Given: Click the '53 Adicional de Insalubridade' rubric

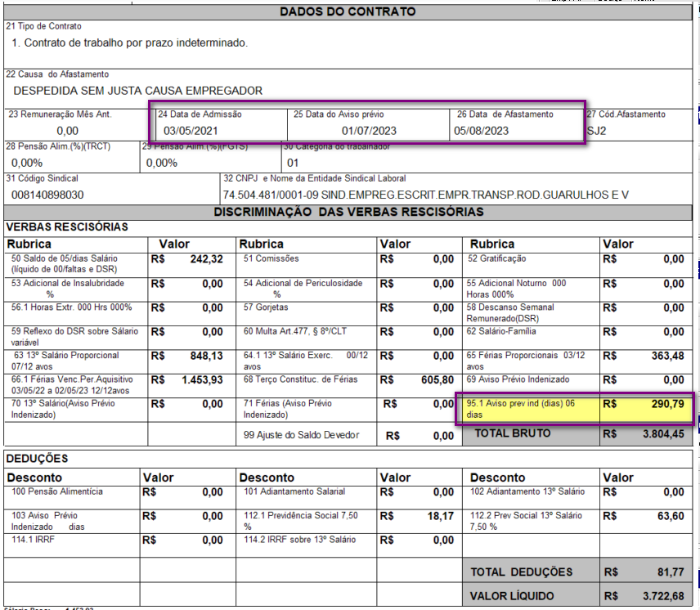Looking at the screenshot, I should (67, 289).
